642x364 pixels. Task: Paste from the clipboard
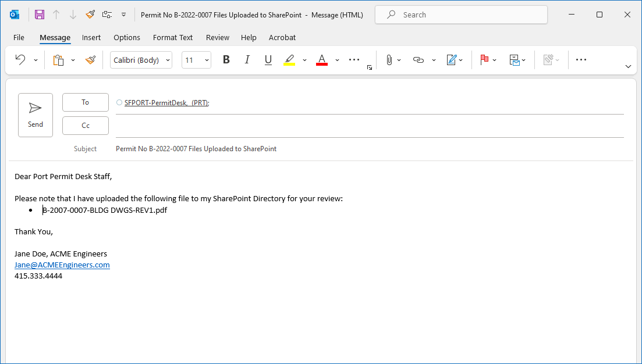click(60, 59)
